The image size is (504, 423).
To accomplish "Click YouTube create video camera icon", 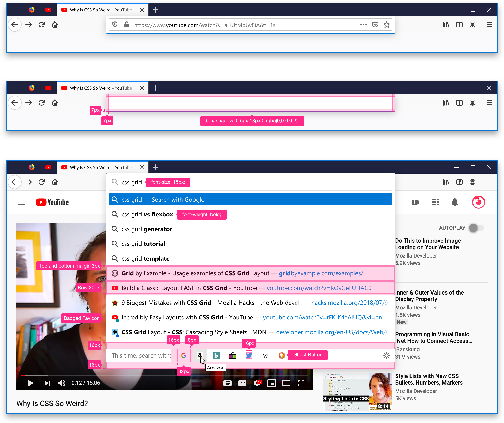I will [415, 202].
